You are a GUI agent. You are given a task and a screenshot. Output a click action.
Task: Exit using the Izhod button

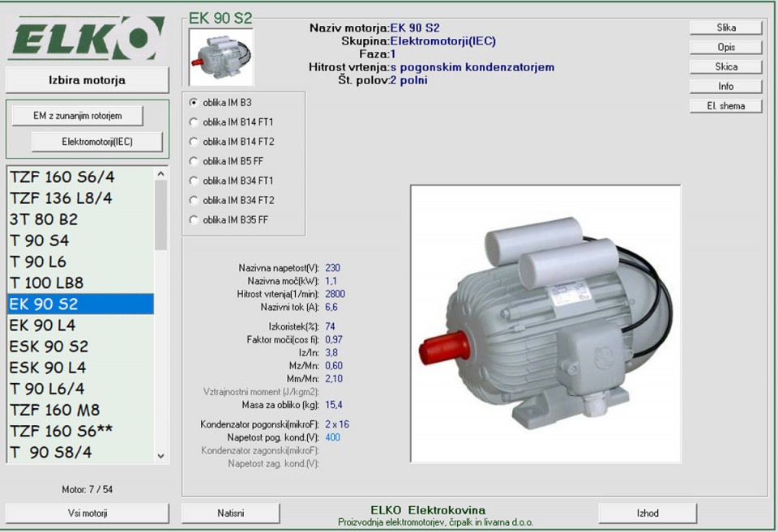tap(648, 513)
